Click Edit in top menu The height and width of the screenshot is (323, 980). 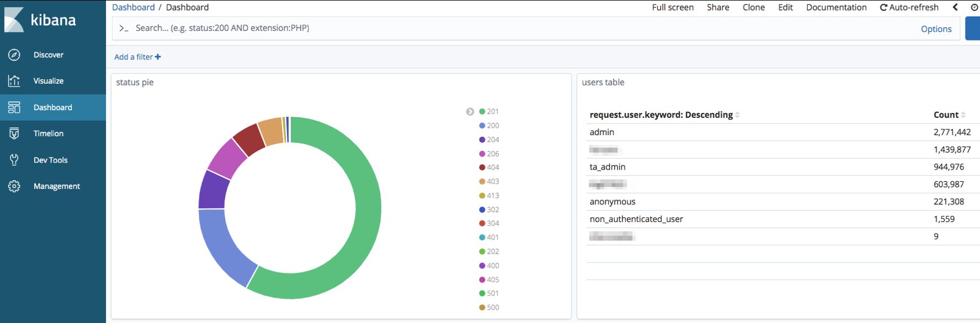pyautogui.click(x=785, y=7)
